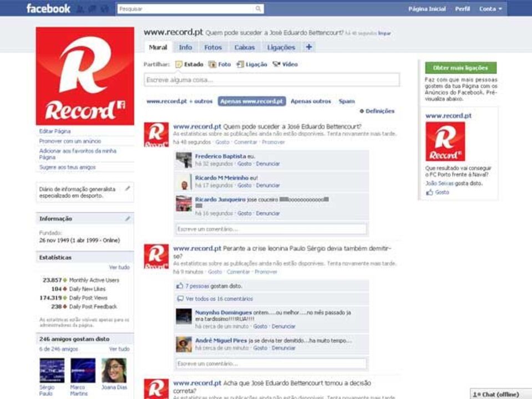Add a new tab with the + icon
Image resolution: width=532 pixels, height=399 pixels.
(x=309, y=48)
